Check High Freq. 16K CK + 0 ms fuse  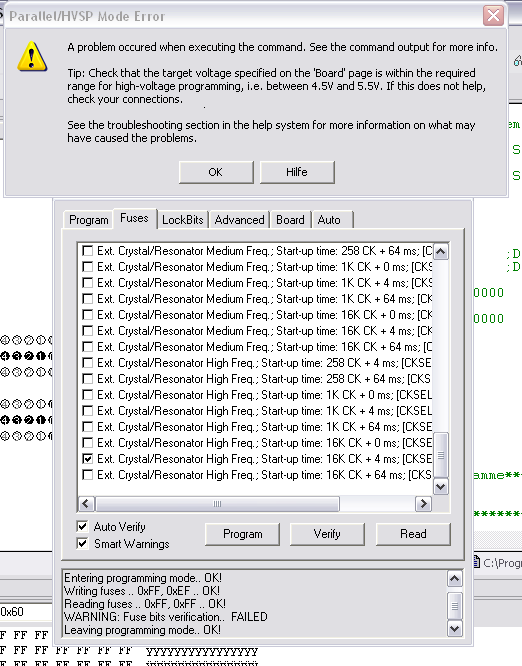pyautogui.click(x=87, y=443)
